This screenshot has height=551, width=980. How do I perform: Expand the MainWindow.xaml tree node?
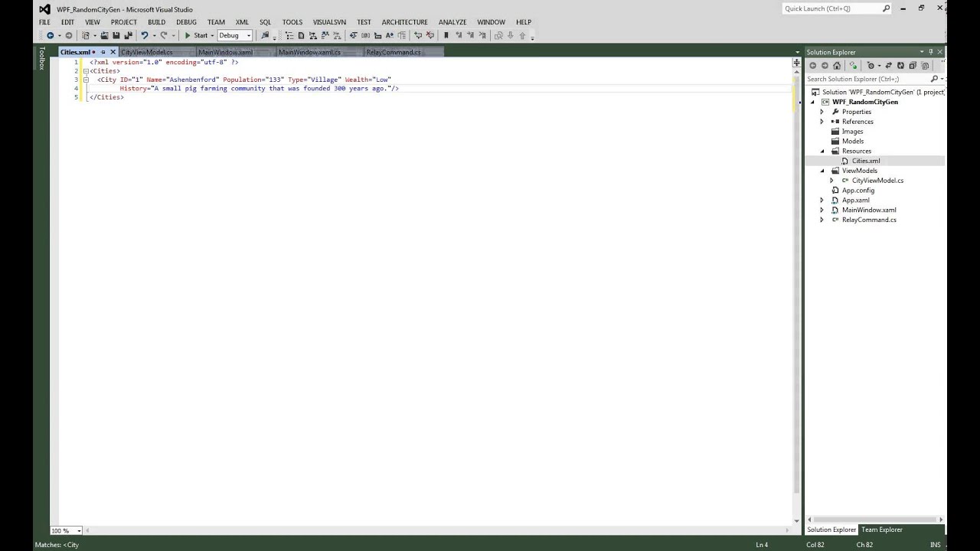pos(822,210)
